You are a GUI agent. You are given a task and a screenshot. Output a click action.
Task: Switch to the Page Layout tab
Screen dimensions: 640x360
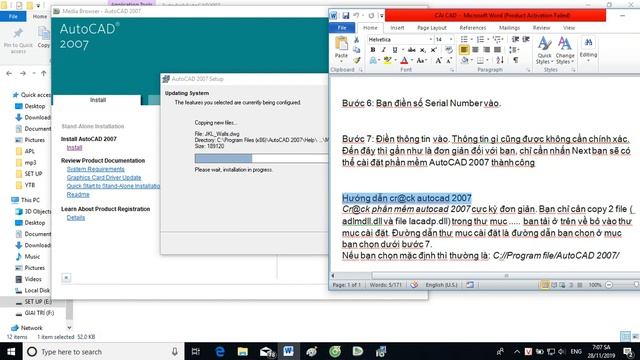coord(432,28)
